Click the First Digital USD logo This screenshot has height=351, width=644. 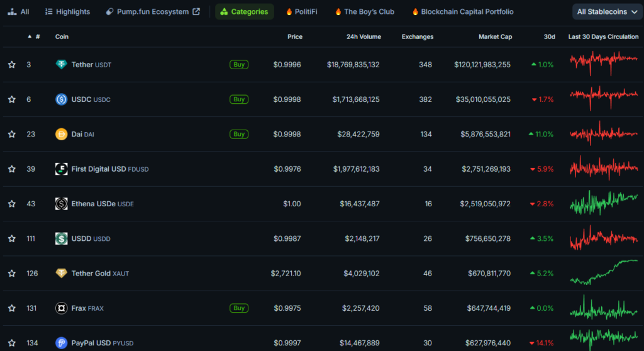pos(61,169)
